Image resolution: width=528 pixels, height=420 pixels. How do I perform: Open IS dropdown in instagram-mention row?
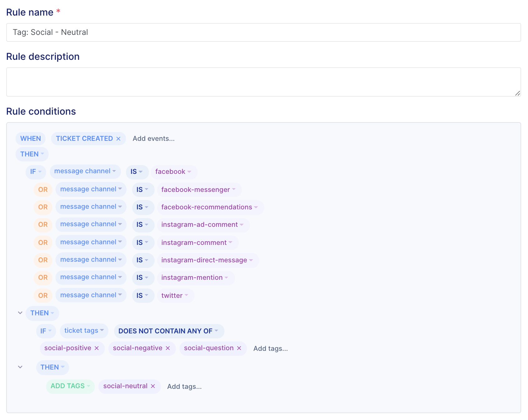click(x=143, y=278)
